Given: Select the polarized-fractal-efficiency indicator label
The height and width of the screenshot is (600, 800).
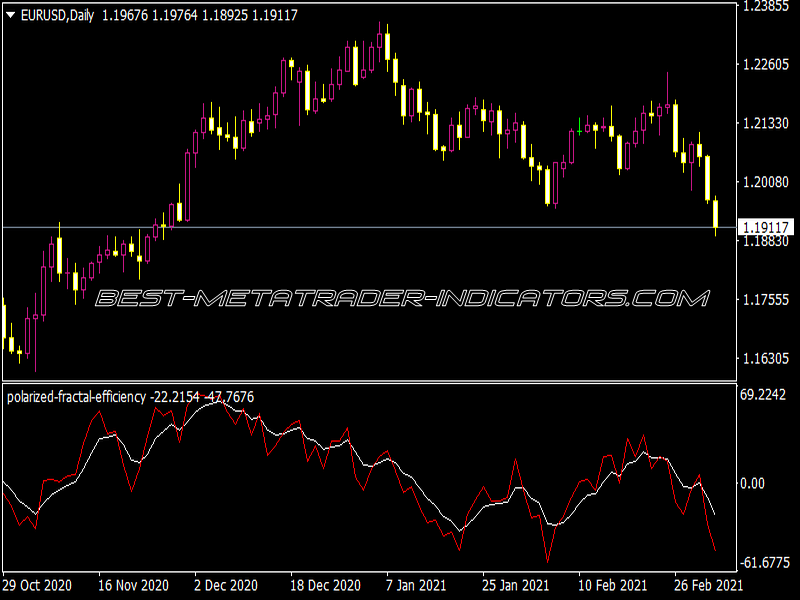Looking at the screenshot, I should point(76,397).
